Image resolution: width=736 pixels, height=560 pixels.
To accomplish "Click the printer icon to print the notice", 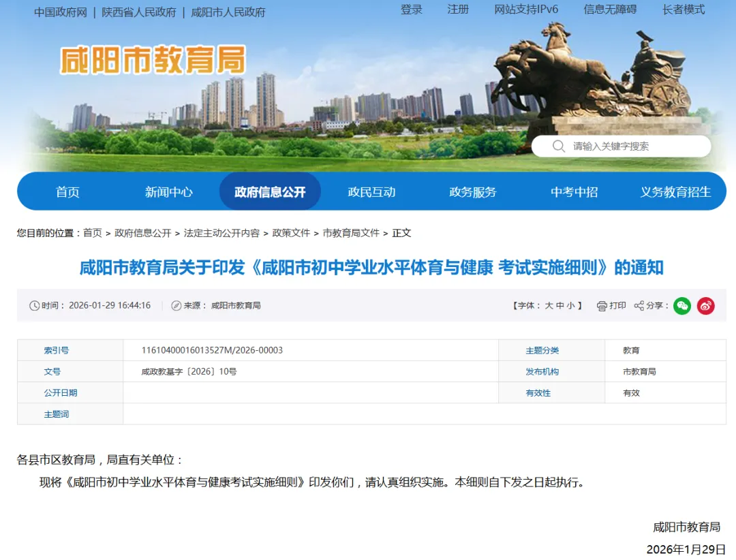I will (600, 306).
